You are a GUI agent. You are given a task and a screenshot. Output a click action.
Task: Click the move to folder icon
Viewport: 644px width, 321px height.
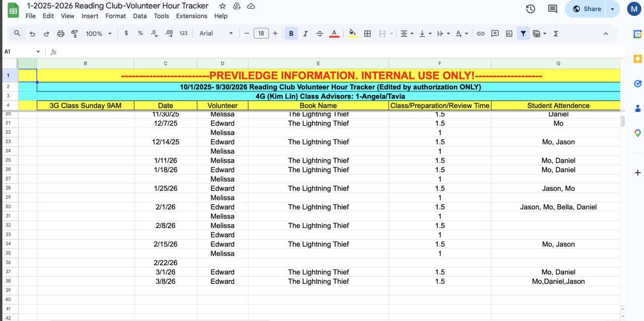(x=237, y=6)
